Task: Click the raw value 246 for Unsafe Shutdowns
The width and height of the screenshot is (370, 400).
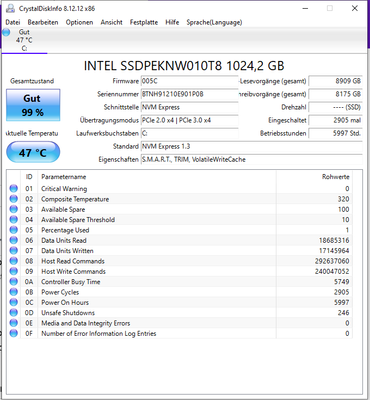Action: coord(343,313)
